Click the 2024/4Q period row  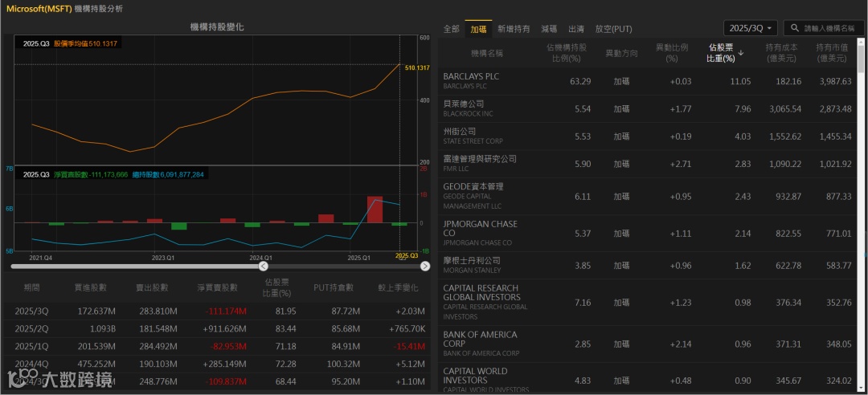click(217, 364)
